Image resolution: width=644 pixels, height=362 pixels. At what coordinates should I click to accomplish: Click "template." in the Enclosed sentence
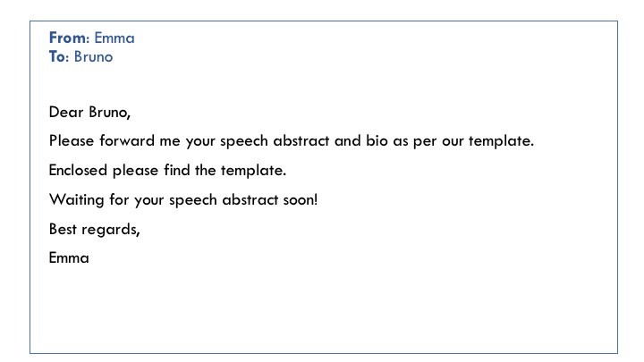[x=253, y=171]
